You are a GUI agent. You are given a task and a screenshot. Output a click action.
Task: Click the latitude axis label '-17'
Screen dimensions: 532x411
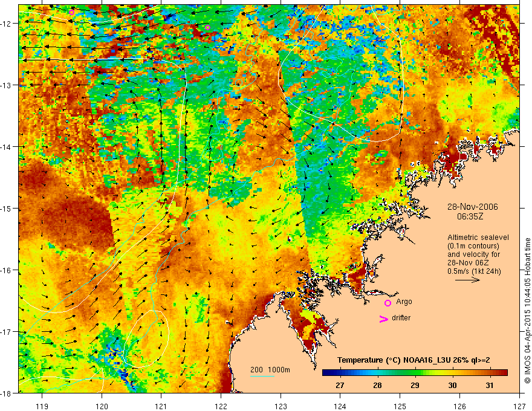pyautogui.click(x=6, y=332)
